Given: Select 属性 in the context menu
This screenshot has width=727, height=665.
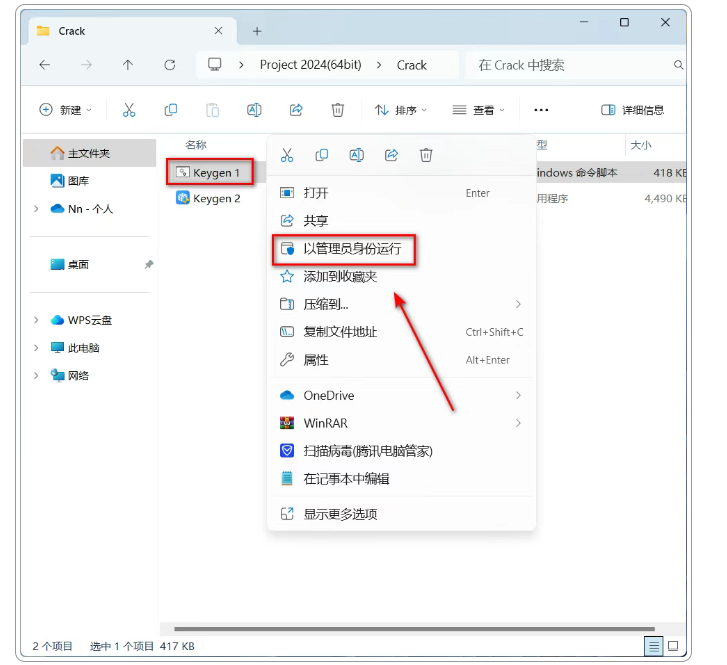Looking at the screenshot, I should tap(316, 360).
